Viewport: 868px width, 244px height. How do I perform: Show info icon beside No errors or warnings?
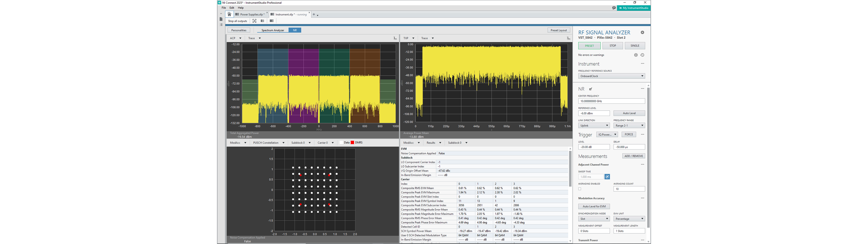(x=636, y=55)
